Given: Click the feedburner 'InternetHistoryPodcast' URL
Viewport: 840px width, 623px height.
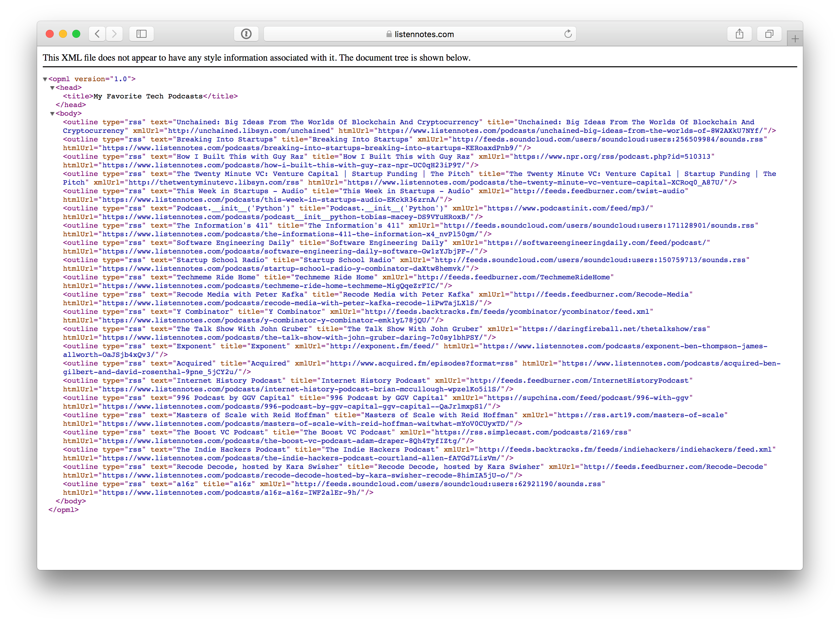Looking at the screenshot, I should click(x=579, y=380).
